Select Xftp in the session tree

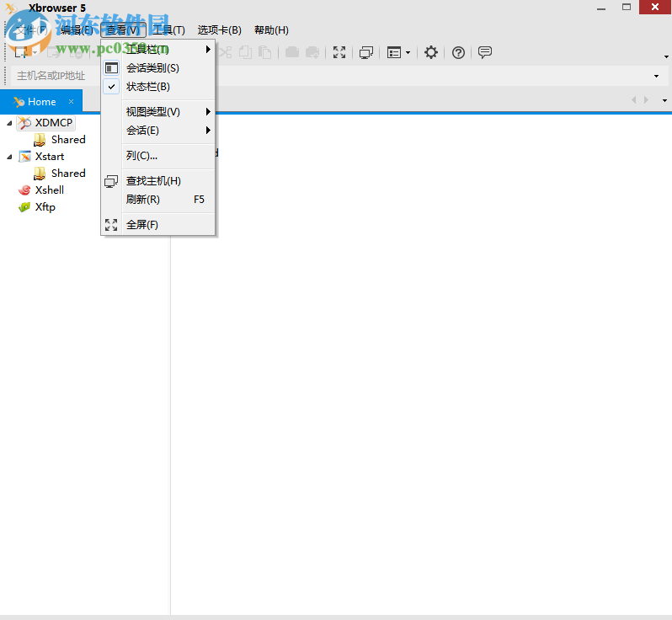pos(45,207)
